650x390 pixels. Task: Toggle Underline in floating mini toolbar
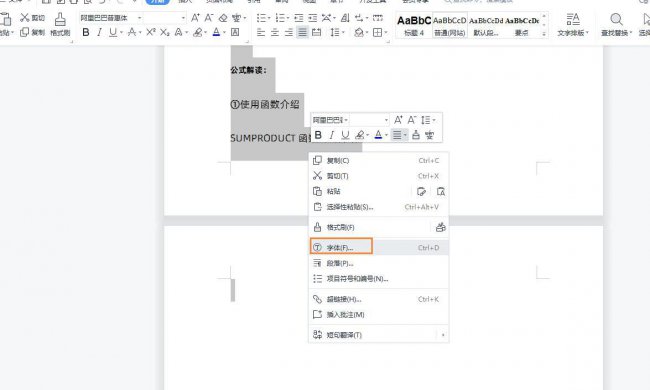coord(345,135)
